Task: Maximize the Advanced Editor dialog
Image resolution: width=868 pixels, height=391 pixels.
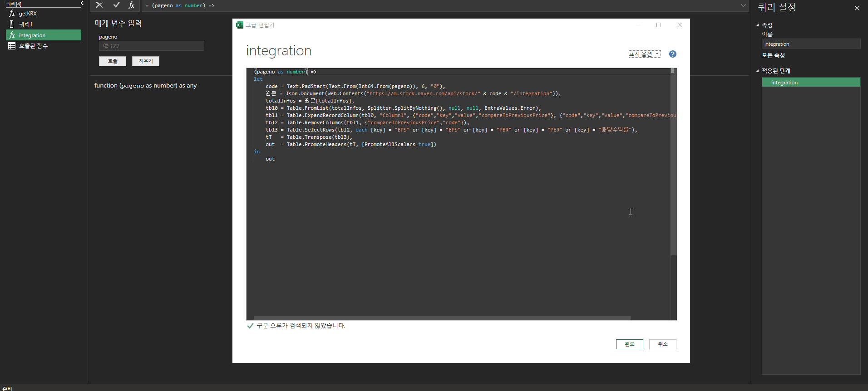Action: 658,25
